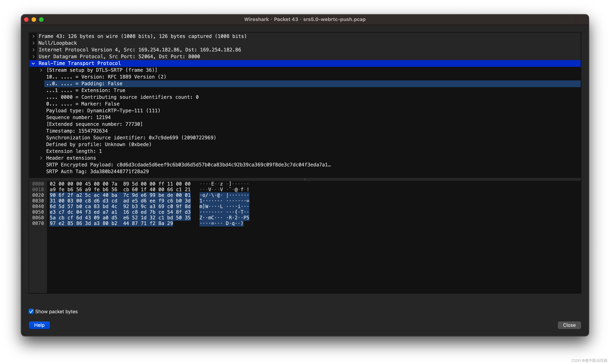The height and width of the screenshot is (364, 610).
Task: Open Help for this dialog
Action: pos(39,325)
